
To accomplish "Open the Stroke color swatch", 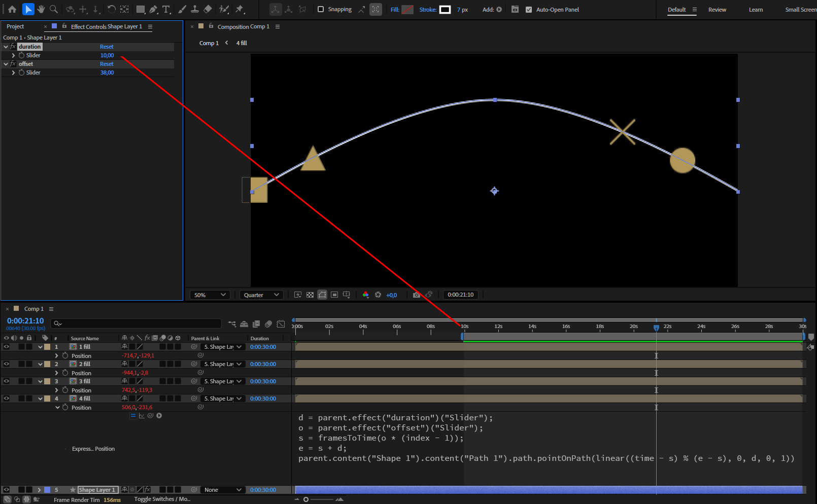I will pyautogui.click(x=446, y=9).
